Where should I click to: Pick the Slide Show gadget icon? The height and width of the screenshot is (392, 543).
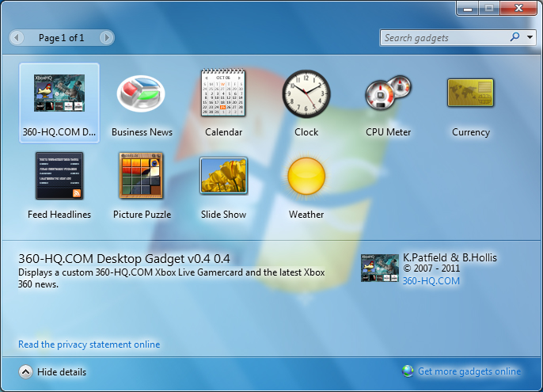pos(224,175)
